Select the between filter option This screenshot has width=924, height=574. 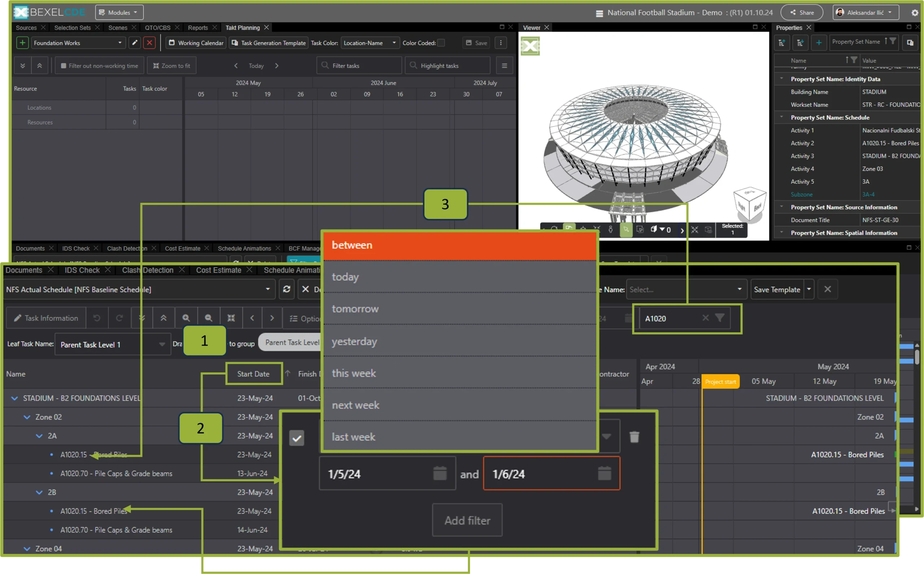click(459, 245)
